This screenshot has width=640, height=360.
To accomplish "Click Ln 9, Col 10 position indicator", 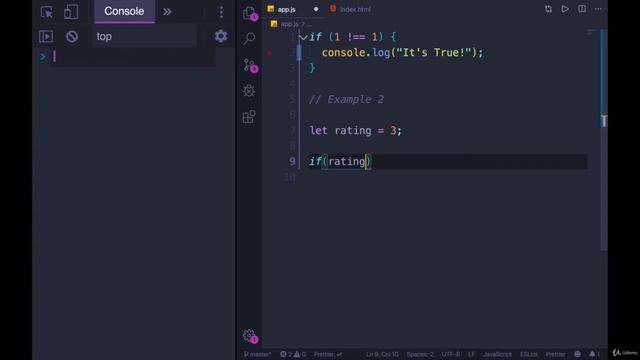I will tap(382, 354).
